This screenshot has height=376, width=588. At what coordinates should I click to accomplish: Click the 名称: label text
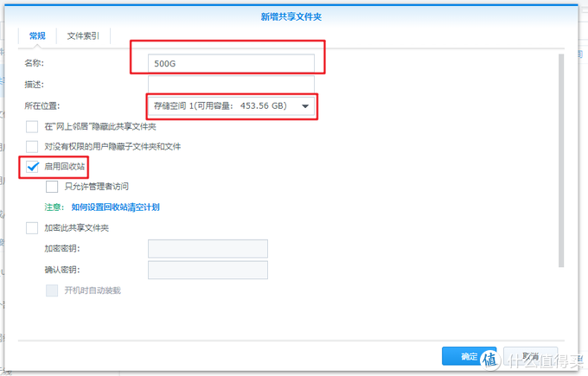pyautogui.click(x=34, y=63)
